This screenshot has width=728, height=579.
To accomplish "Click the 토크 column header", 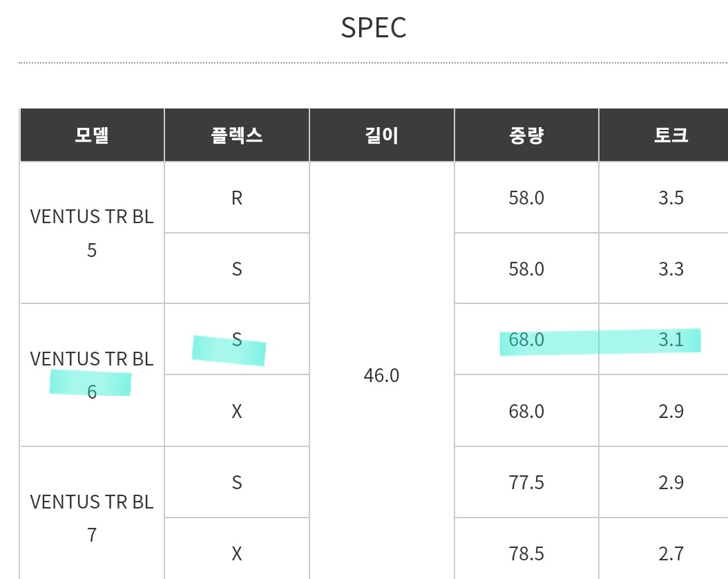I will [x=671, y=135].
